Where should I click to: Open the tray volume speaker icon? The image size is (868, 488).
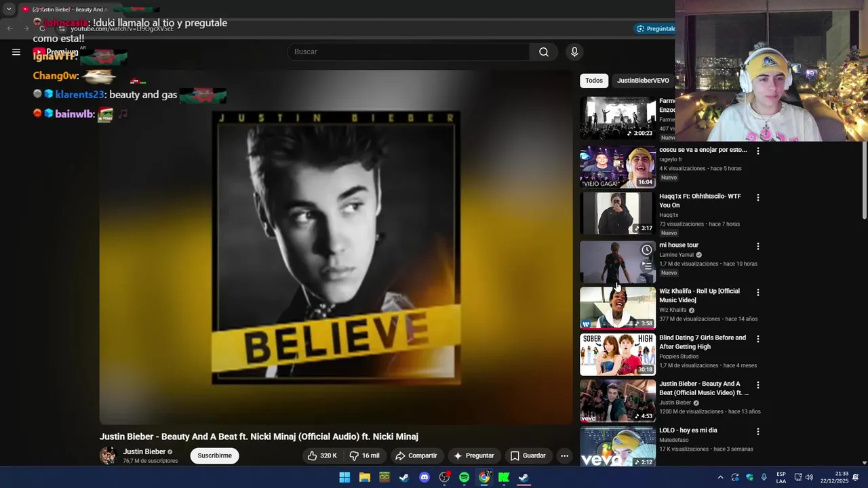[x=809, y=477]
